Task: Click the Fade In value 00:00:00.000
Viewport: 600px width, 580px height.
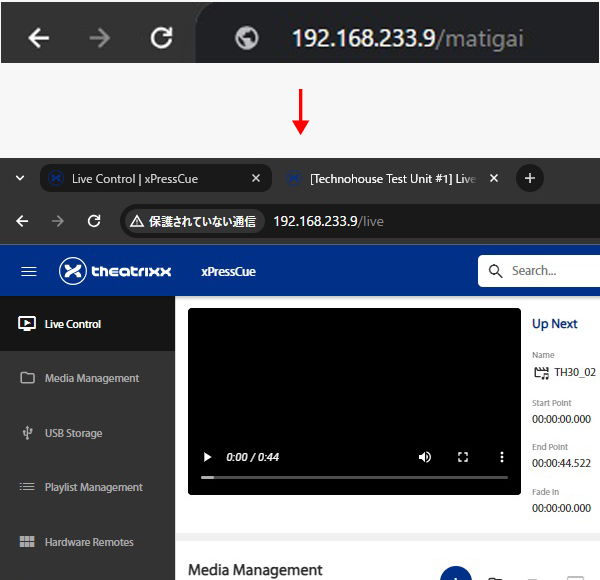Action: [561, 508]
